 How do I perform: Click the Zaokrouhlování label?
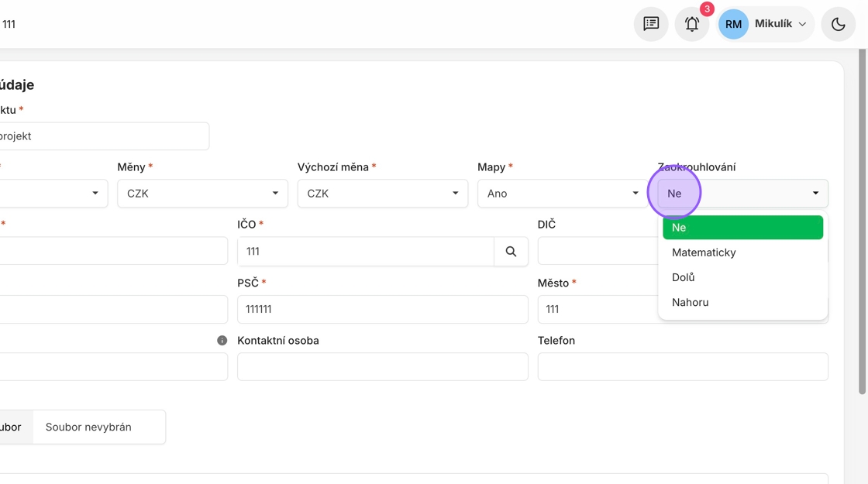697,167
